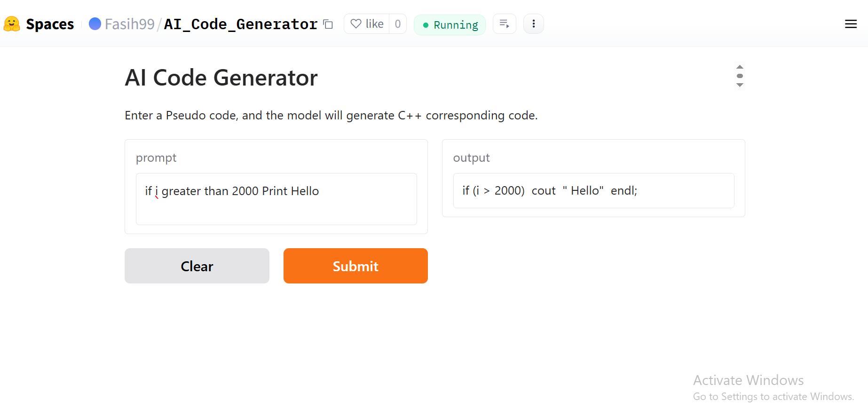This screenshot has height=416, width=868.
Task: Open the Spaces home link
Action: click(x=50, y=24)
